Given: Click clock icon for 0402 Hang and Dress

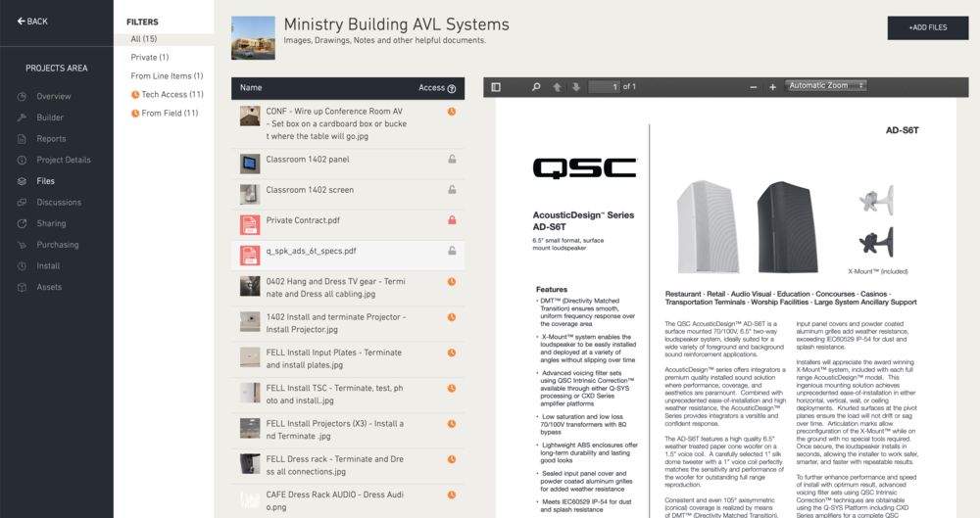Looking at the screenshot, I should pyautogui.click(x=451, y=282).
